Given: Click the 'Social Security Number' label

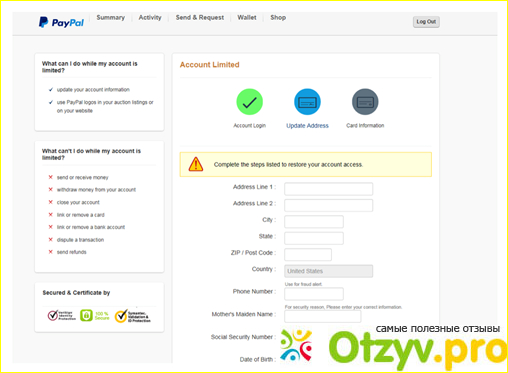Looking at the screenshot, I should pos(242,337).
